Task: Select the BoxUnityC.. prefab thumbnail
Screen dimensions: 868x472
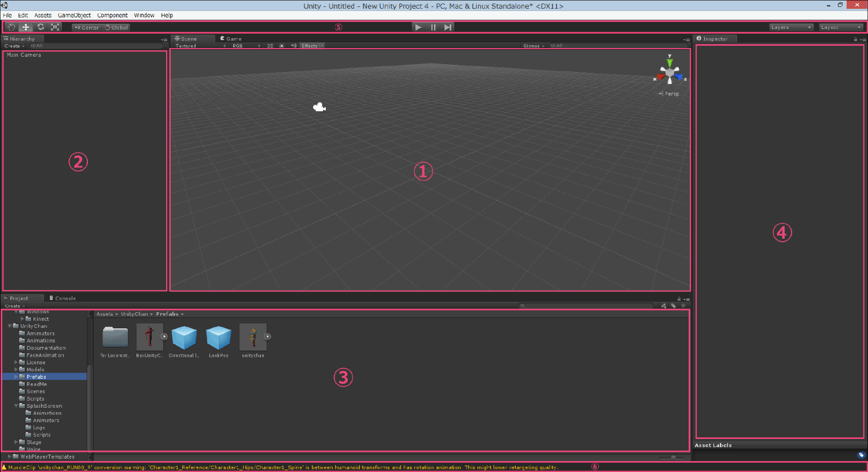Action: [149, 336]
